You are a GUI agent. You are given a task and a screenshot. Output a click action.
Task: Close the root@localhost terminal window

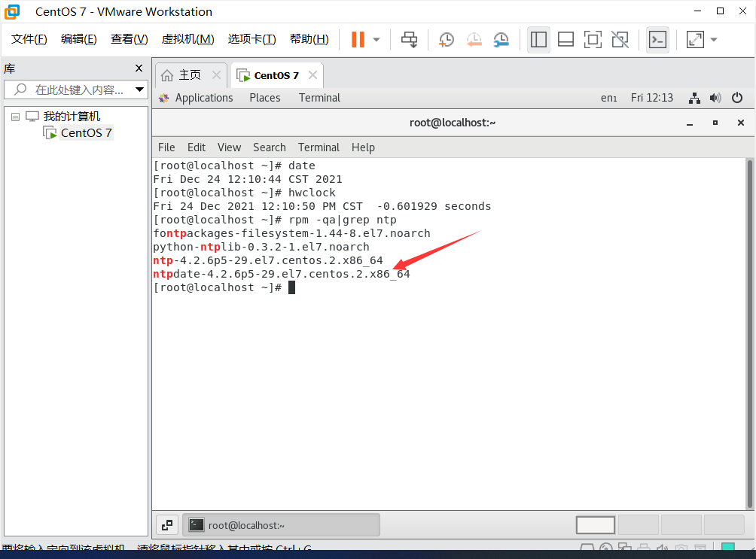[x=741, y=123]
